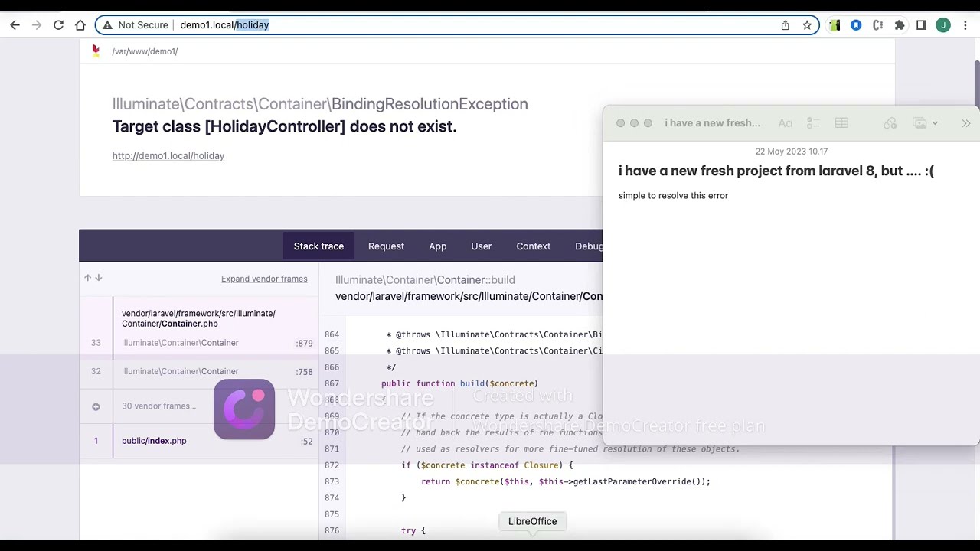Click the red Ignition logo icon
Viewport: 980px width, 551px height.
click(96, 51)
